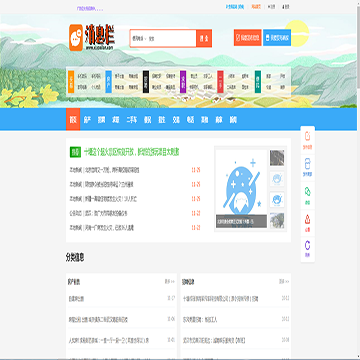Click the orange speech-bubble logo icon
The height and width of the screenshot is (360, 360).
point(76,37)
